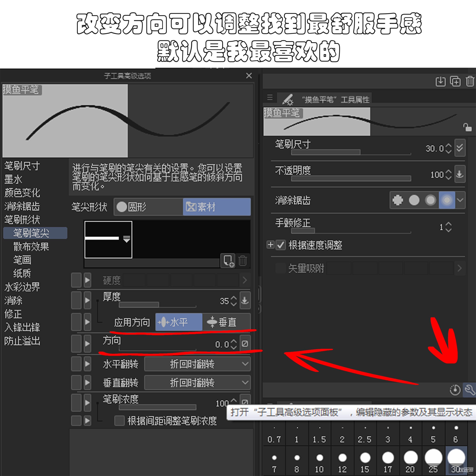Click 笔刷尺寸 value stepper arrows
This screenshot has height=476, width=476.
(x=448, y=148)
